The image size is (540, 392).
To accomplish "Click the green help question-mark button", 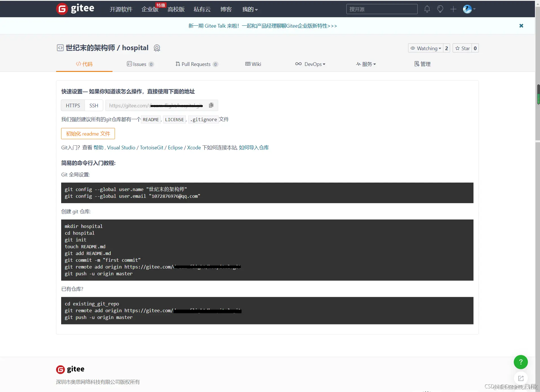I will tap(521, 362).
